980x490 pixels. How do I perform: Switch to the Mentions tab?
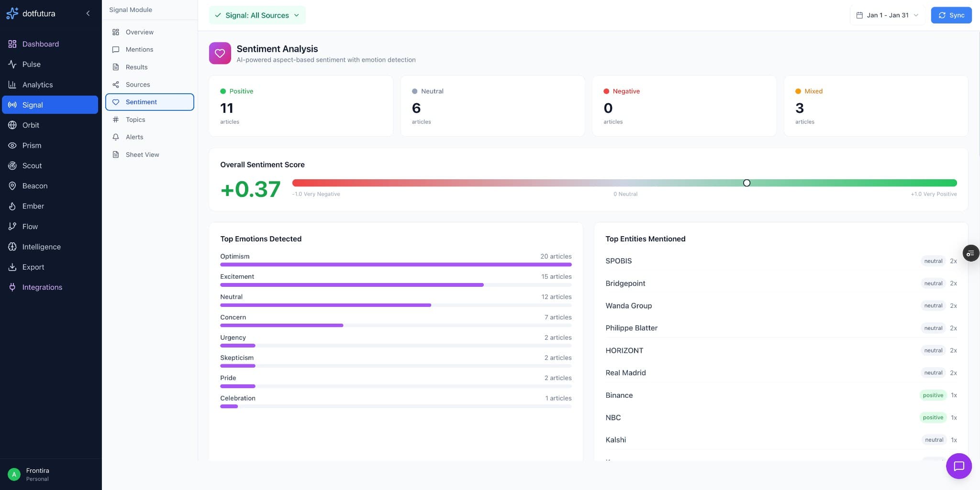[139, 49]
